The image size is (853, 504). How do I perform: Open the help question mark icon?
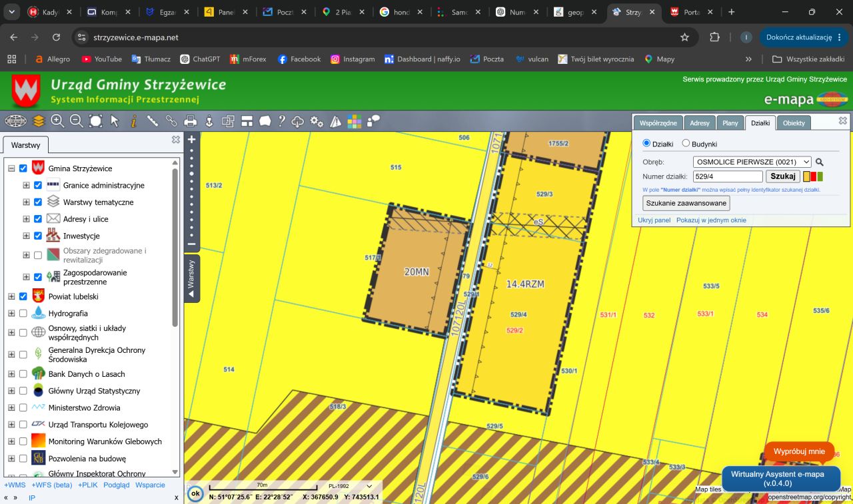click(282, 121)
